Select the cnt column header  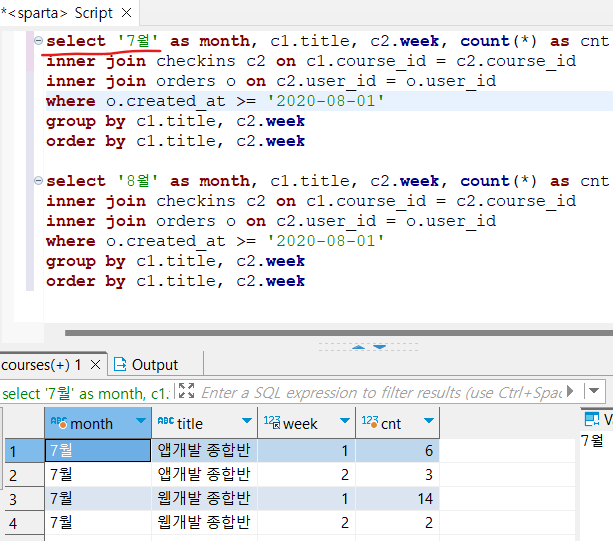[x=398, y=423]
